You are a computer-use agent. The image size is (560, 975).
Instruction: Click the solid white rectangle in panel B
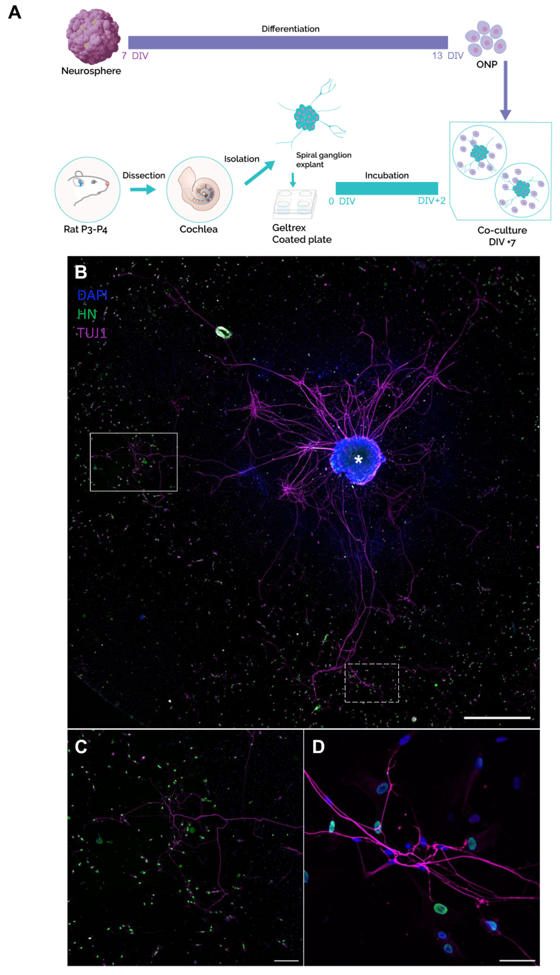click(x=134, y=462)
